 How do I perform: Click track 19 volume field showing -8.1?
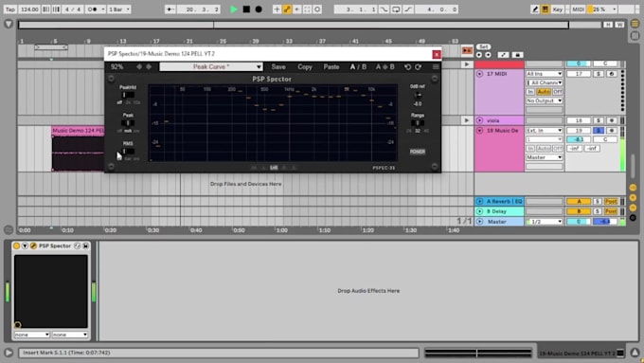click(x=579, y=139)
